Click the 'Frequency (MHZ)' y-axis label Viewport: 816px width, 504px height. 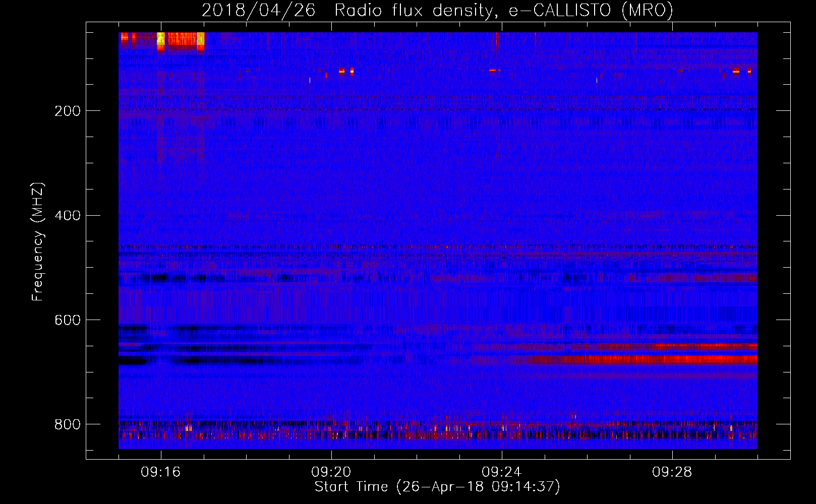38,242
